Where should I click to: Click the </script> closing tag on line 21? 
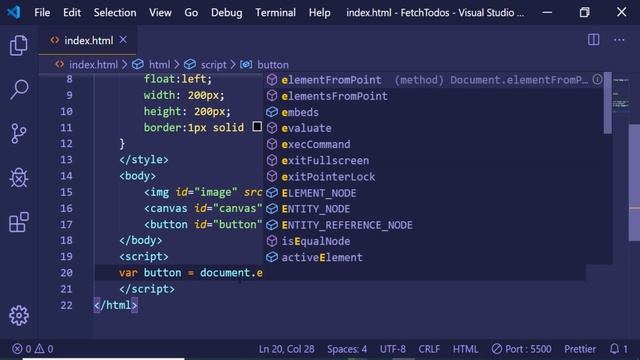147,289
